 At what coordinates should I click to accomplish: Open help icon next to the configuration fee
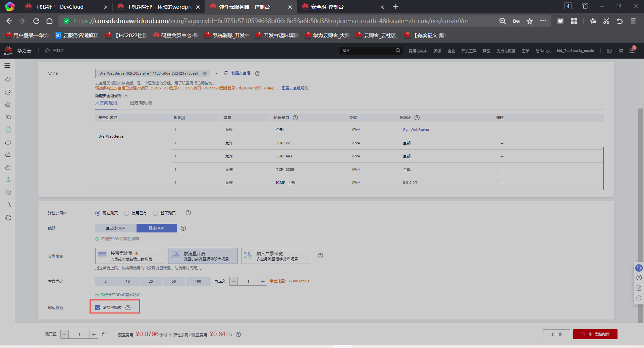point(238,334)
